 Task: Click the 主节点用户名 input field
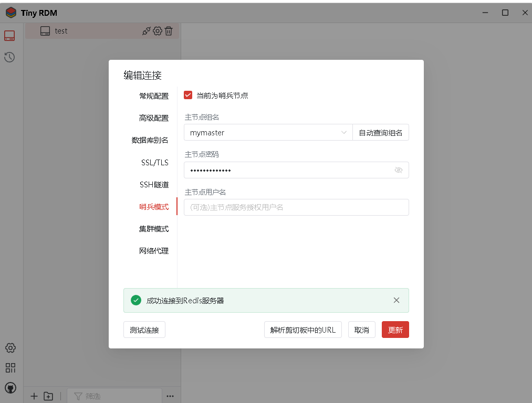(x=296, y=207)
